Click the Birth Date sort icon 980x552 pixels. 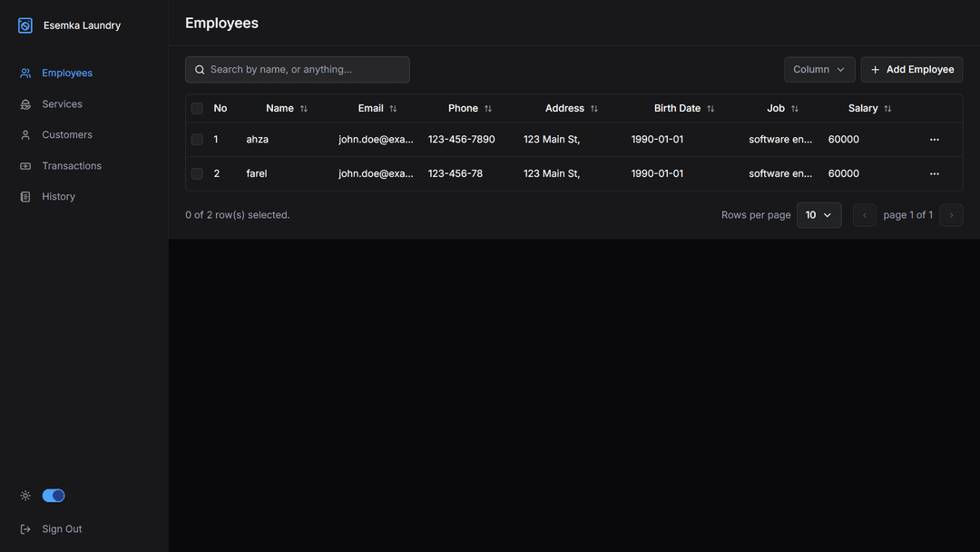[x=710, y=109]
